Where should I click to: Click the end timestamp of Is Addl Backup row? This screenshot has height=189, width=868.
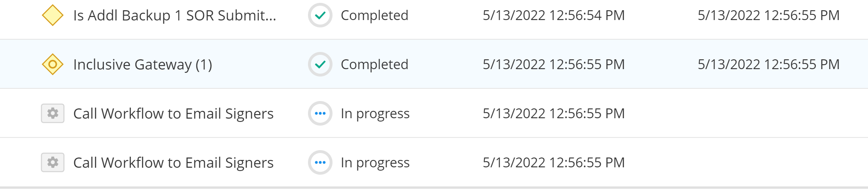(769, 16)
